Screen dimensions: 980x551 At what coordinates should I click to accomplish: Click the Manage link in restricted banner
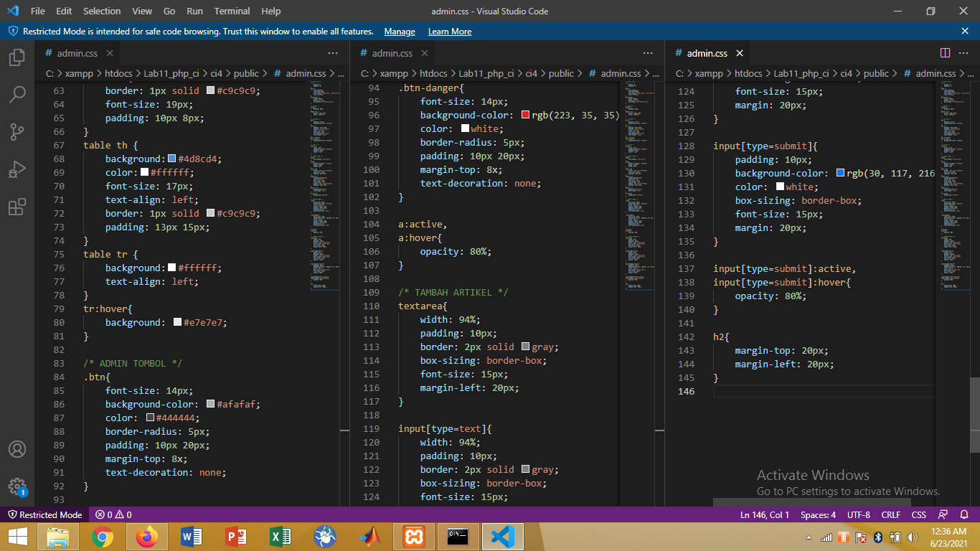coord(400,32)
